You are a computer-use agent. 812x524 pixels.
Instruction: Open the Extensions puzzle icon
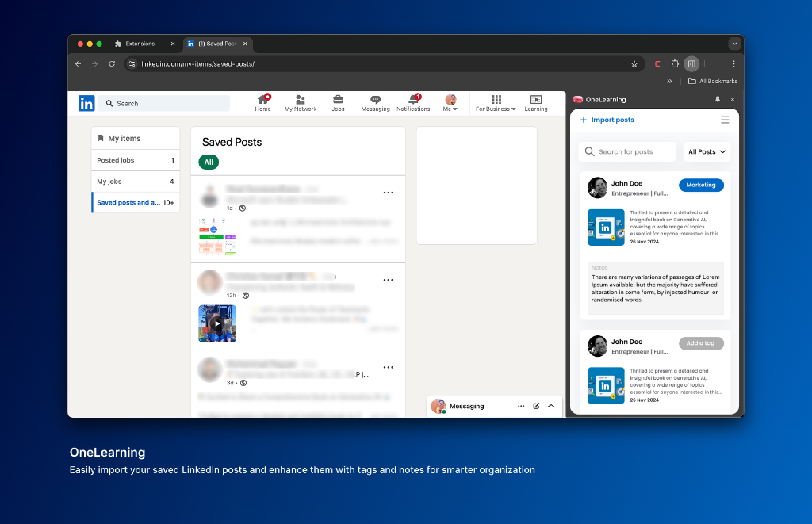coord(675,64)
